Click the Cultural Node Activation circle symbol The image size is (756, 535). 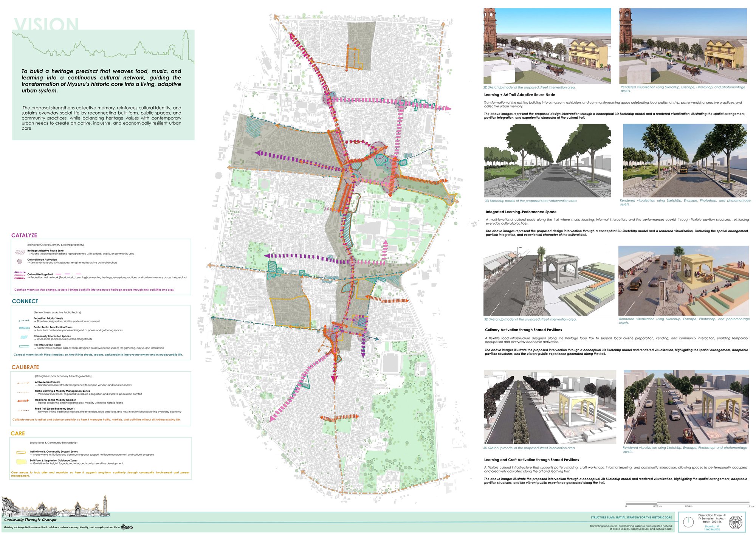point(20,261)
